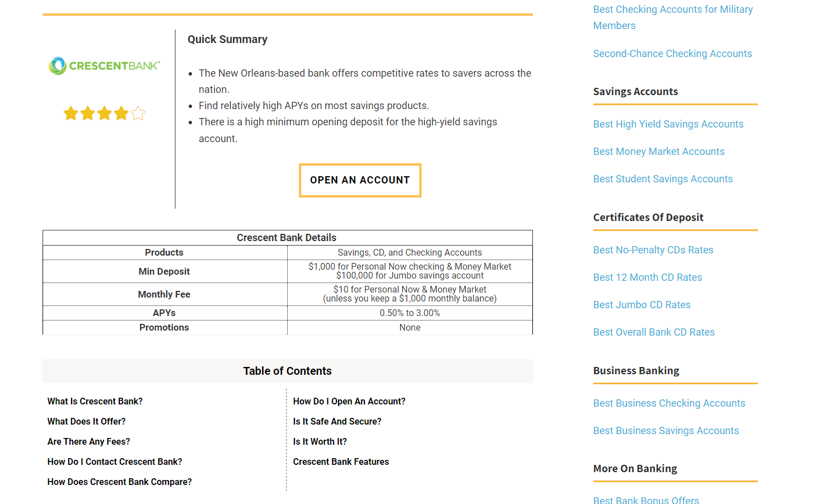Jump to What Is Crescent Bank section
838x504 pixels.
click(95, 402)
